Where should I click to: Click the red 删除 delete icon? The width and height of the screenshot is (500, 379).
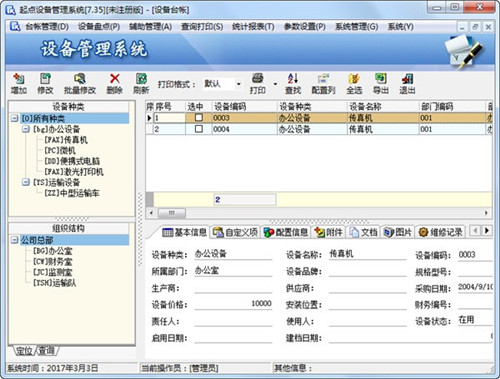tap(115, 84)
